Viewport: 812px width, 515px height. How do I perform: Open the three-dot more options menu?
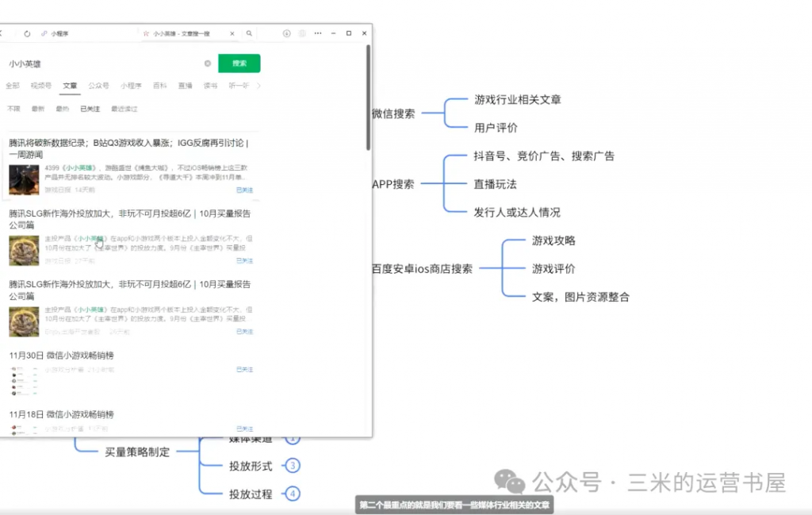click(x=318, y=33)
